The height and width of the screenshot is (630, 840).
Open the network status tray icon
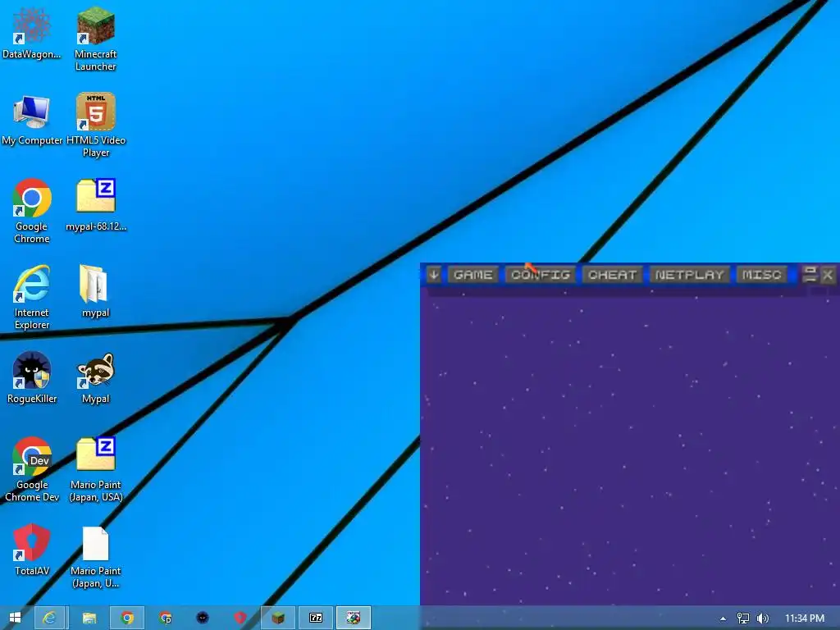742,619
